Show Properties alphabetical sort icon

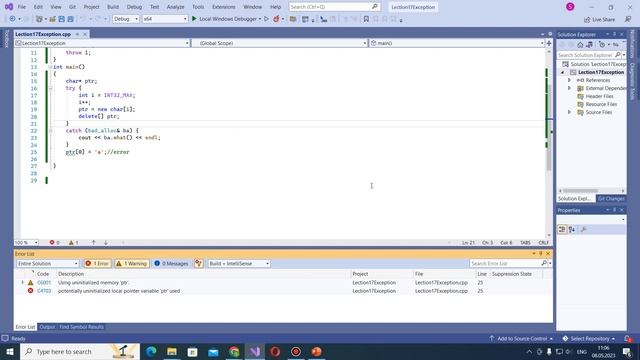point(572,230)
